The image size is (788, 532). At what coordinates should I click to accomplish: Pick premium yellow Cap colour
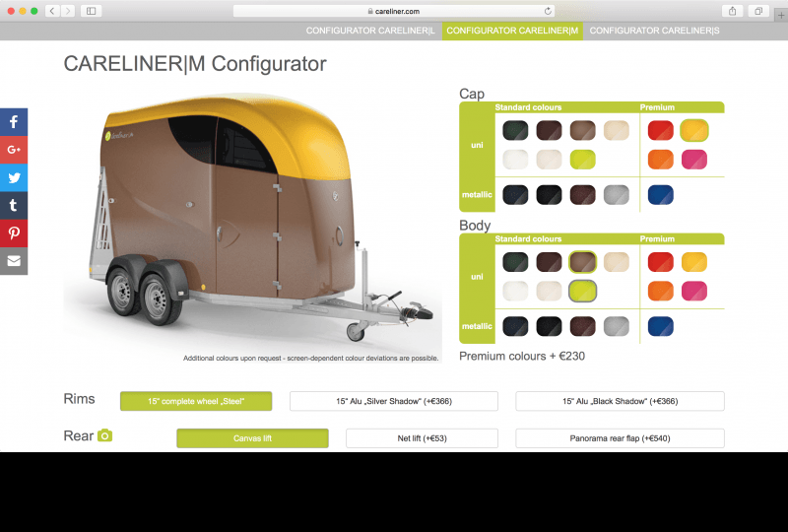click(694, 131)
